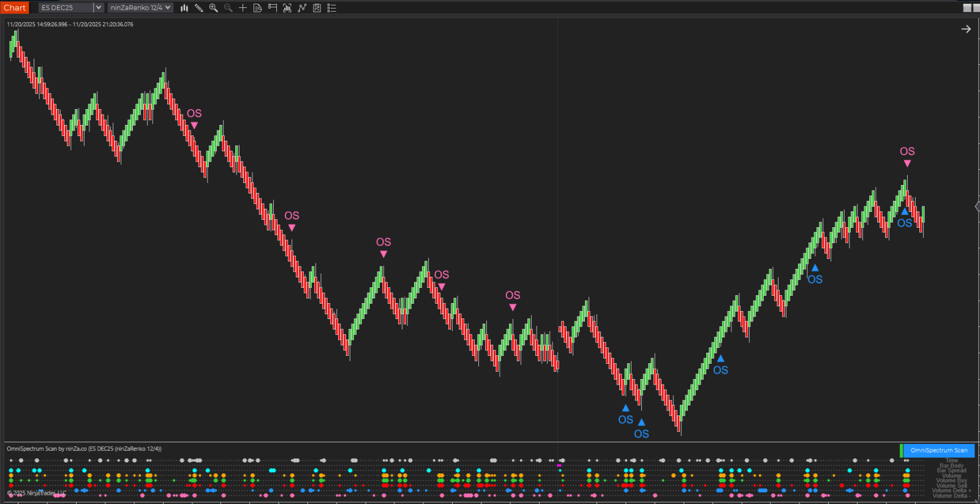Click the zoom in magnifier

click(213, 8)
